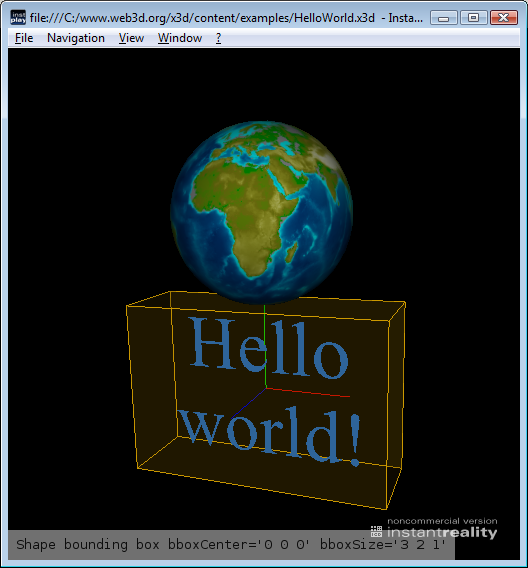Click the top-right corner of yellow bounding box

pos(405,302)
